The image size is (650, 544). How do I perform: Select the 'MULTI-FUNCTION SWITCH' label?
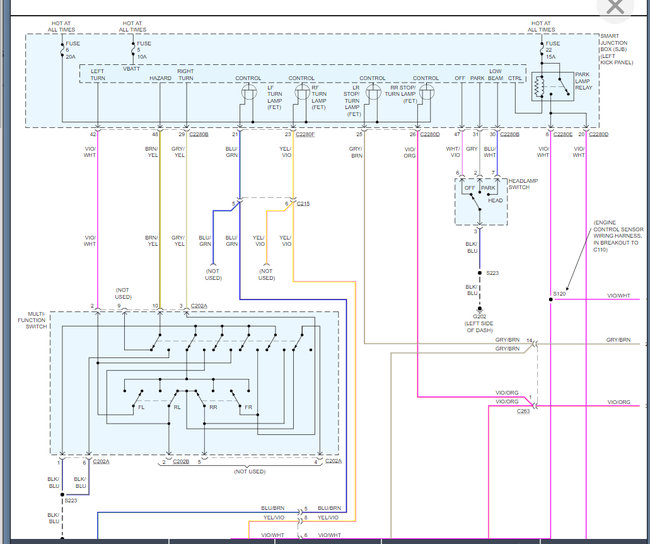(x=32, y=320)
